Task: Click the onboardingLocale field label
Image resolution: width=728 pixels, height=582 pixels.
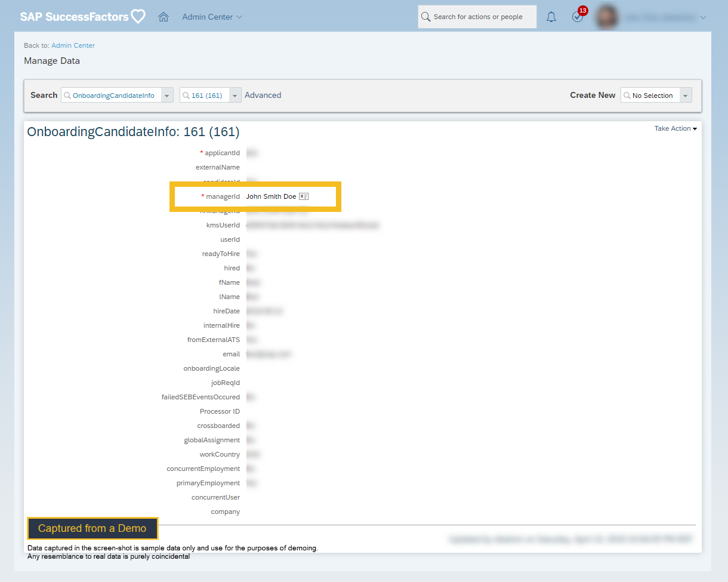Action: coord(212,368)
